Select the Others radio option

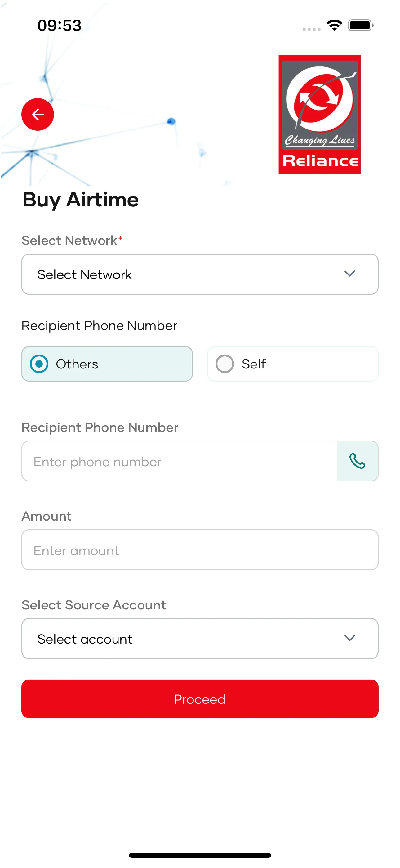(x=107, y=364)
